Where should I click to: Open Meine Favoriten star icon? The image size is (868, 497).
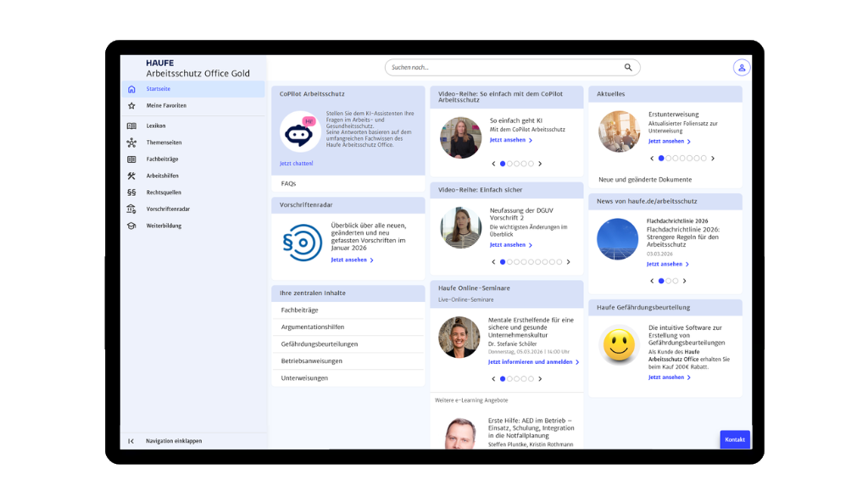click(131, 106)
